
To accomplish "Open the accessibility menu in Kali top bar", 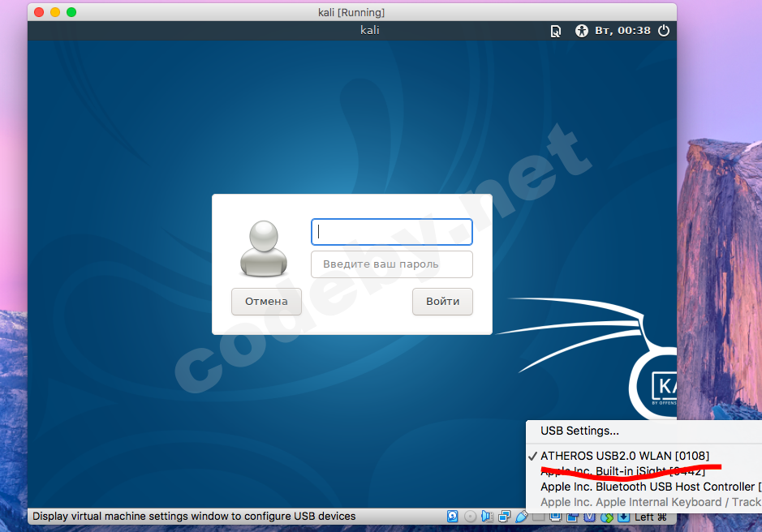I will [581, 31].
